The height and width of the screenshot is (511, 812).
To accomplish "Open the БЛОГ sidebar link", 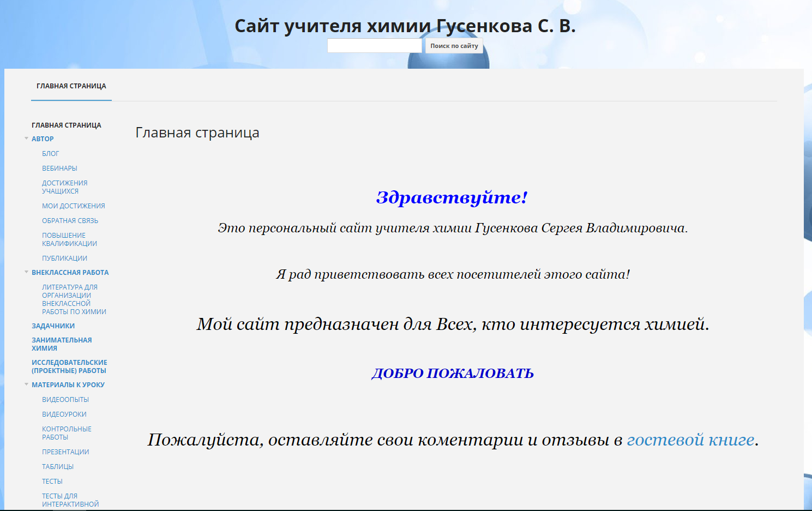I will [51, 154].
